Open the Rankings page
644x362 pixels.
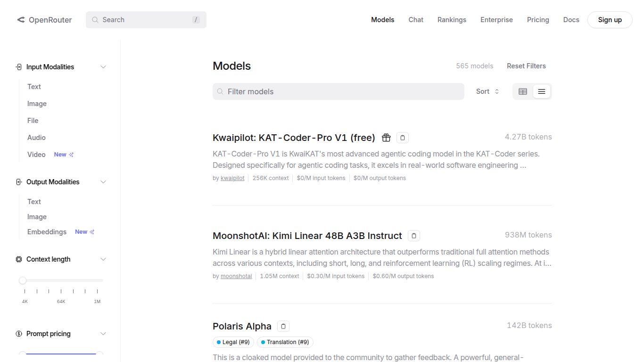tap(451, 20)
